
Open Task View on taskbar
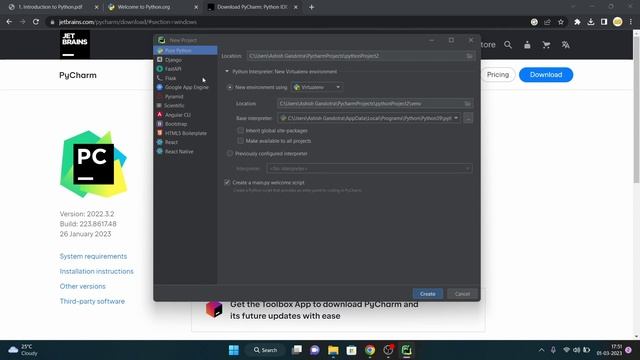[x=297, y=350]
